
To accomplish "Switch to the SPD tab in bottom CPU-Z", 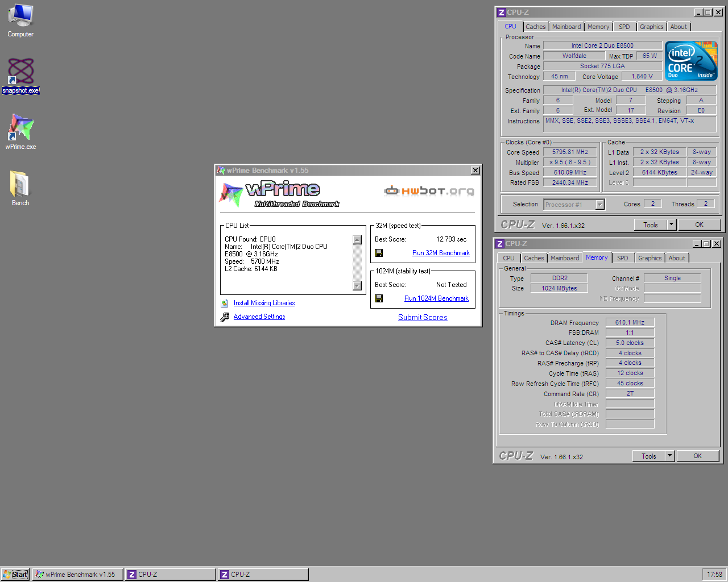I will (623, 258).
